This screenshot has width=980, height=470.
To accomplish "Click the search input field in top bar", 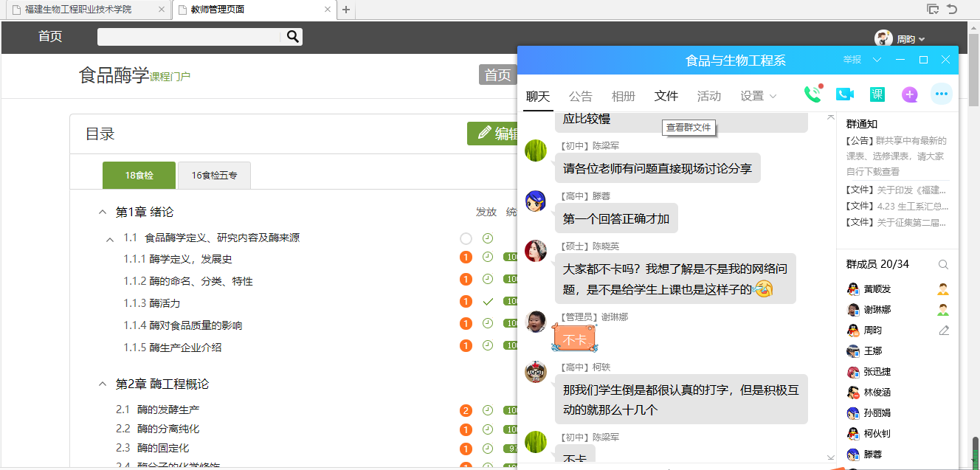I will (190, 37).
